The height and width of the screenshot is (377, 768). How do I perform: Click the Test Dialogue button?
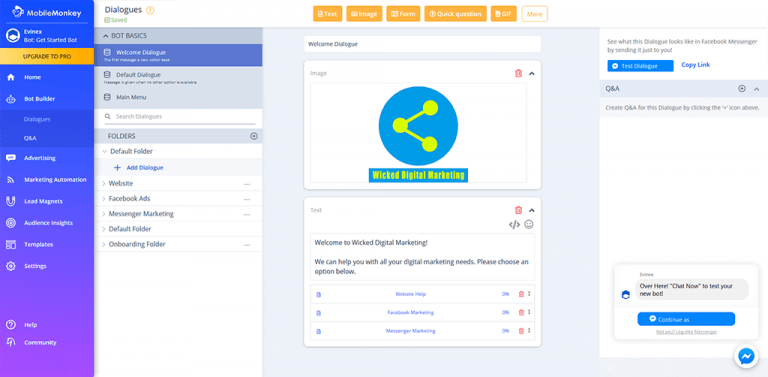coord(641,66)
